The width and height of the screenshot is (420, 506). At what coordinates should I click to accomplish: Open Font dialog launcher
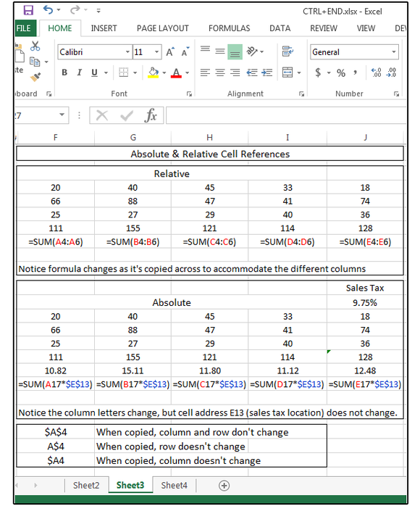[189, 94]
